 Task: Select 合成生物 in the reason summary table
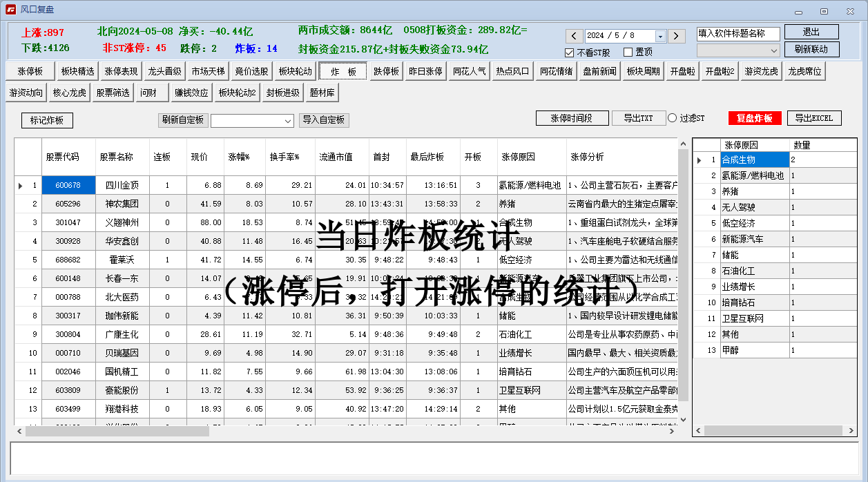754,160
